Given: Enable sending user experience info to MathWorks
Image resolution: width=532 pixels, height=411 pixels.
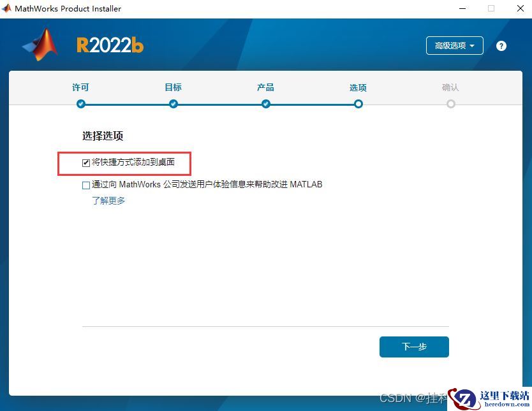Looking at the screenshot, I should [86, 185].
